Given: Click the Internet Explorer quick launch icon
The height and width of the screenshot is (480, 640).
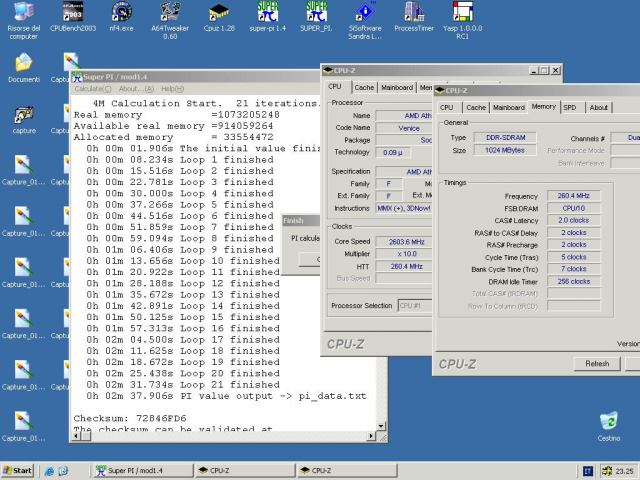Looking at the screenshot, I should pos(49,471).
